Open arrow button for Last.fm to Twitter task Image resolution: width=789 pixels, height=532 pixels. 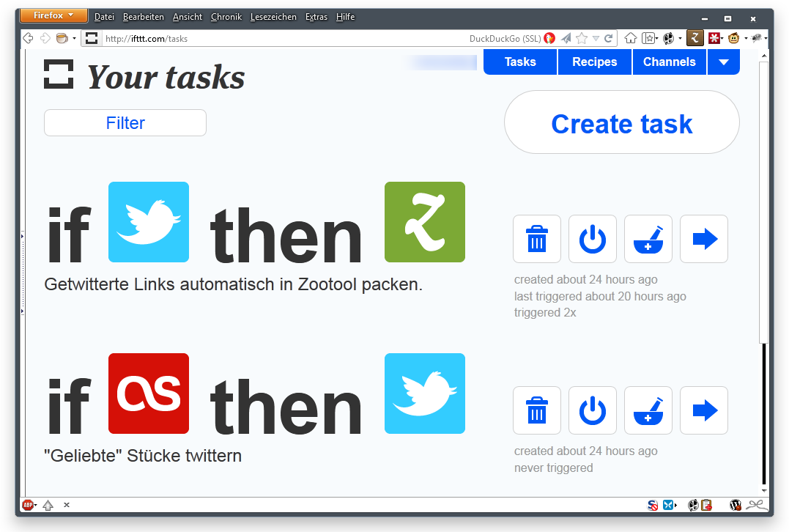click(704, 410)
